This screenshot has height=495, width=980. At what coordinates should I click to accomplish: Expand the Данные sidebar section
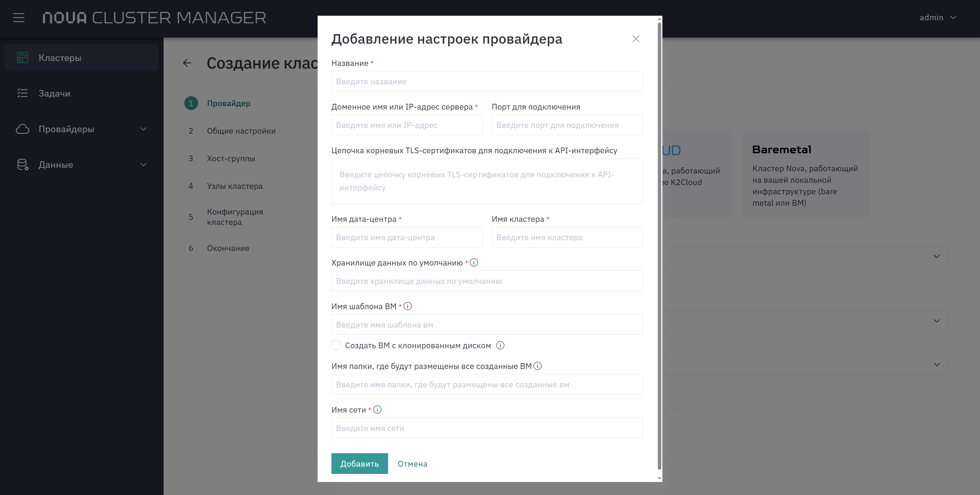pos(144,164)
